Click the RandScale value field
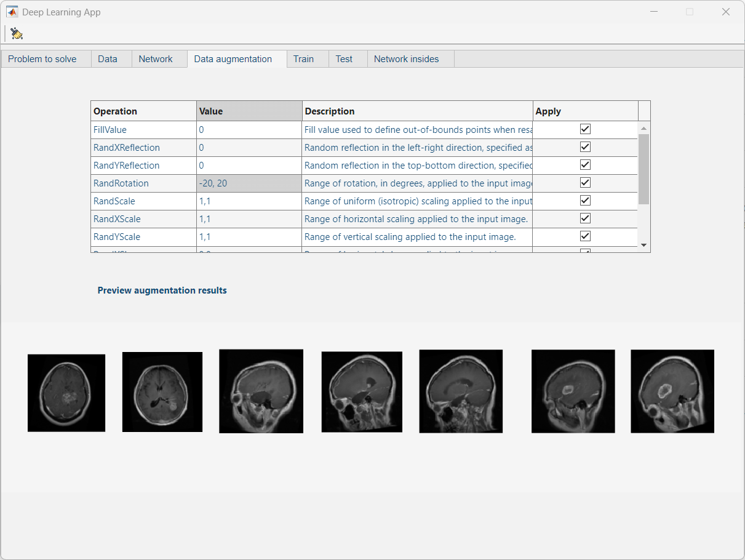 (x=249, y=201)
